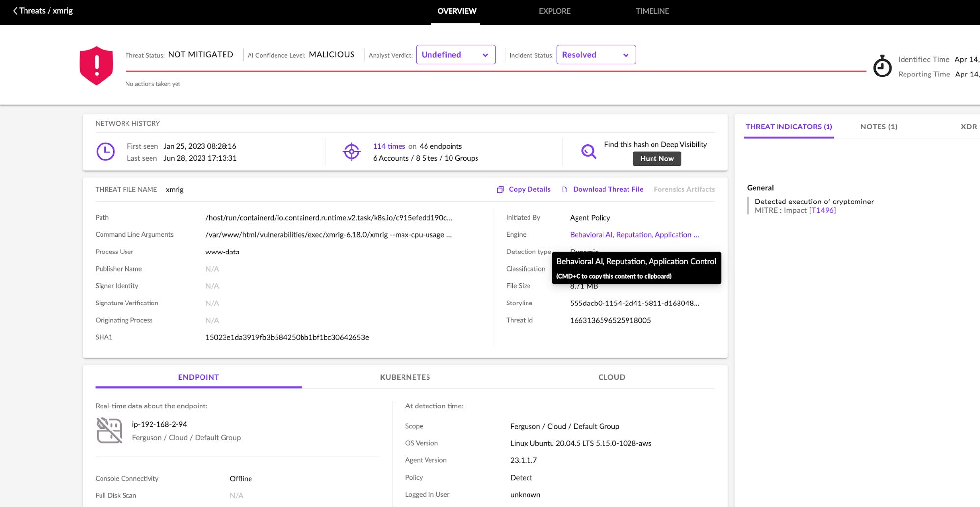Open the Analyst Verdict dropdown
The height and width of the screenshot is (507, 980).
(455, 55)
